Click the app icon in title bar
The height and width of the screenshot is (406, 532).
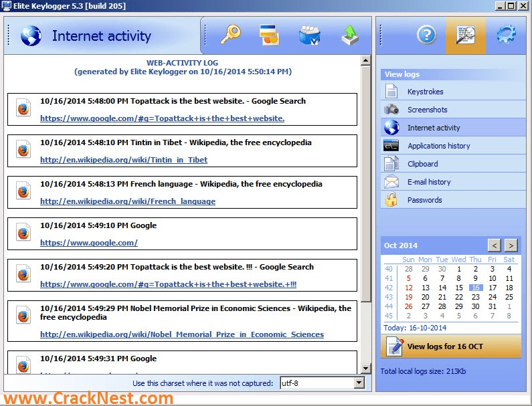[x=6, y=6]
